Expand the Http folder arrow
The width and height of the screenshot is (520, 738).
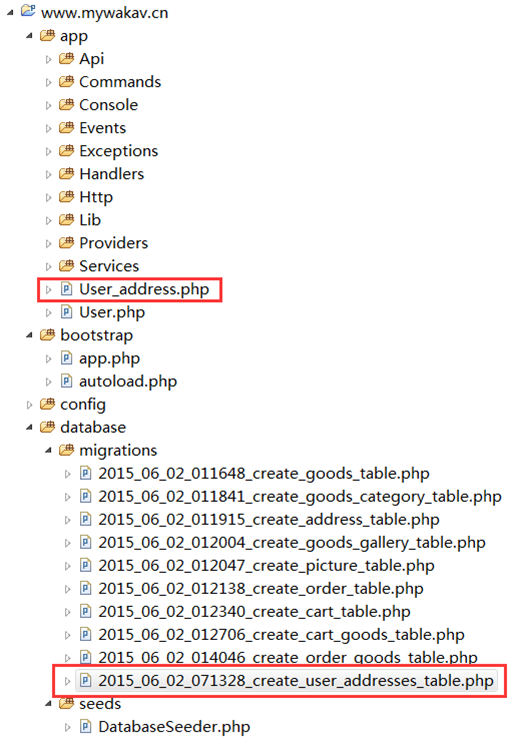48,198
